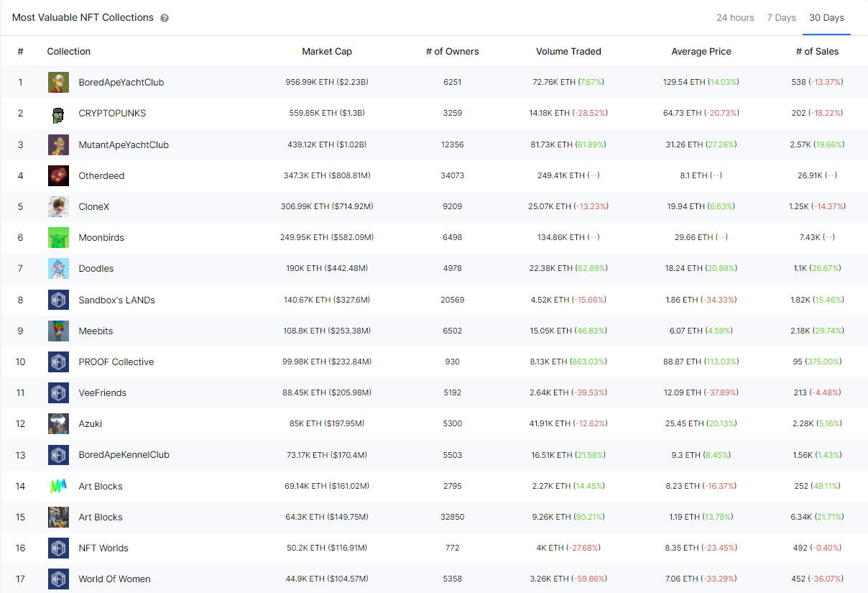Click the Doodles collection avatar
This screenshot has width=868, height=593.
(58, 268)
